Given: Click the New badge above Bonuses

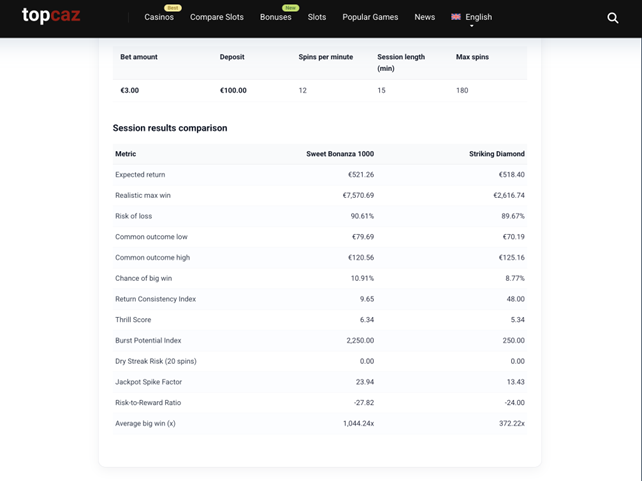Looking at the screenshot, I should pos(290,8).
